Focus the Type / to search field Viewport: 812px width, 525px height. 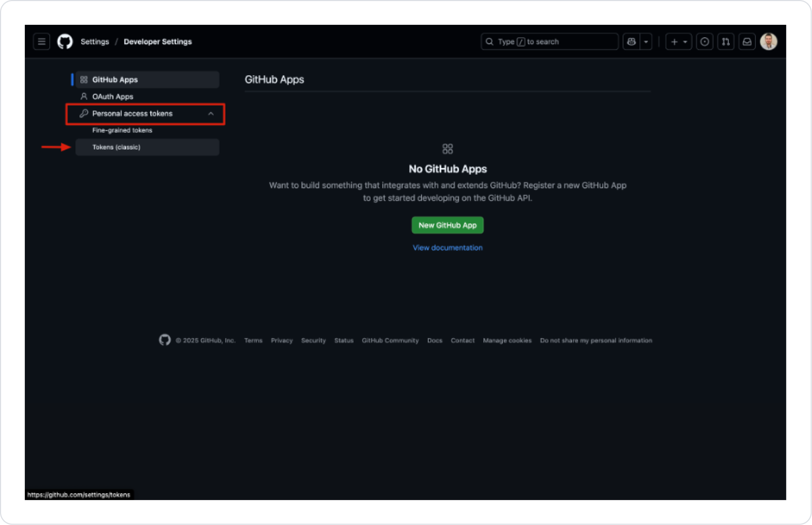coord(549,41)
